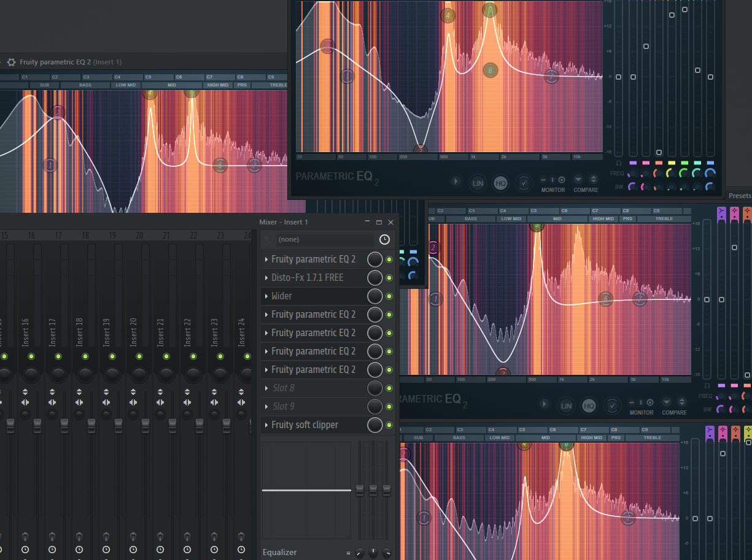Image resolution: width=752 pixels, height=560 pixels.
Task: Disable the Disto-Fx 1.7.1 FREE effect slot LED
Action: [389, 278]
